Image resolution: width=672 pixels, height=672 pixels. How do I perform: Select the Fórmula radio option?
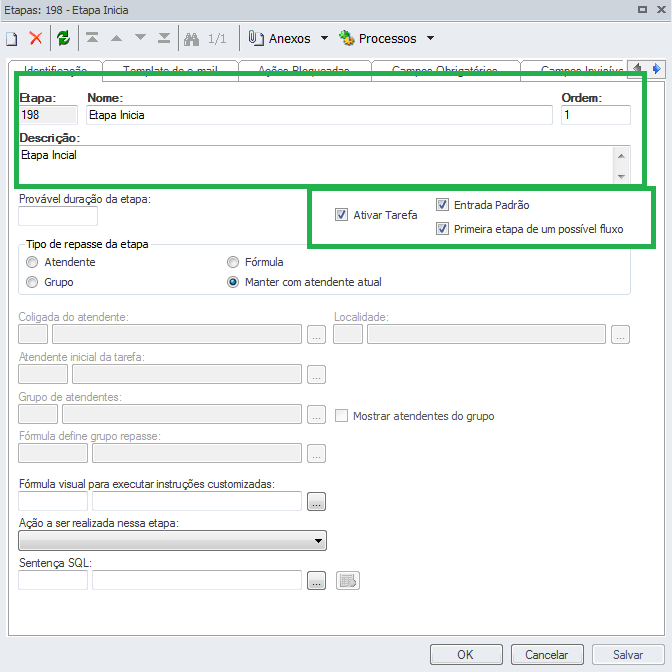[x=233, y=261]
